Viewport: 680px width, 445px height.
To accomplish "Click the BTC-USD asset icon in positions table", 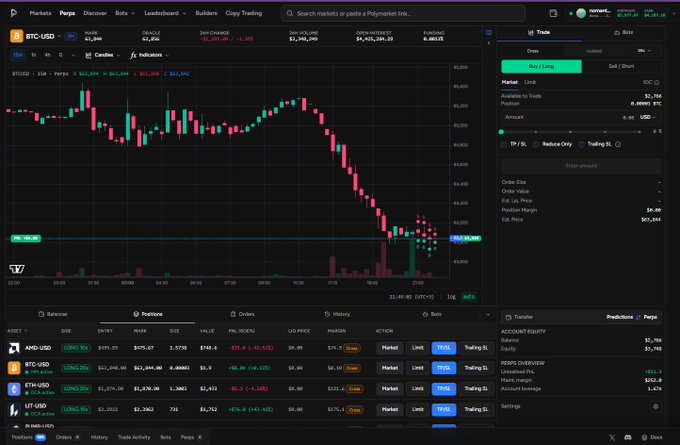I will (14, 368).
